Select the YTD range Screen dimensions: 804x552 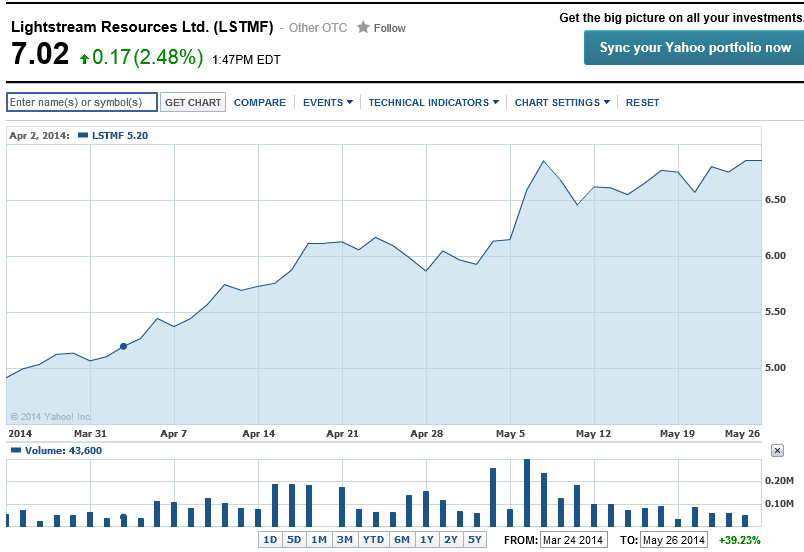tap(373, 540)
